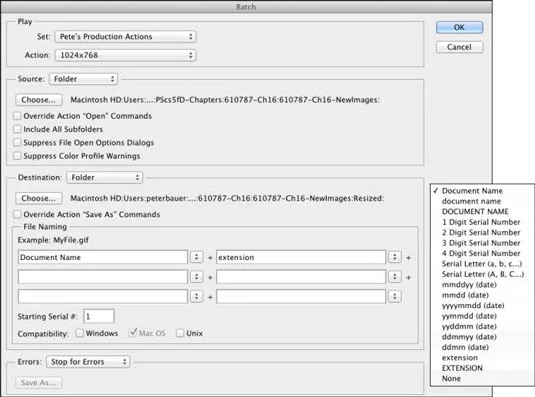
Task: Open popup arrow beside Document Name field
Action: pyautogui.click(x=197, y=257)
